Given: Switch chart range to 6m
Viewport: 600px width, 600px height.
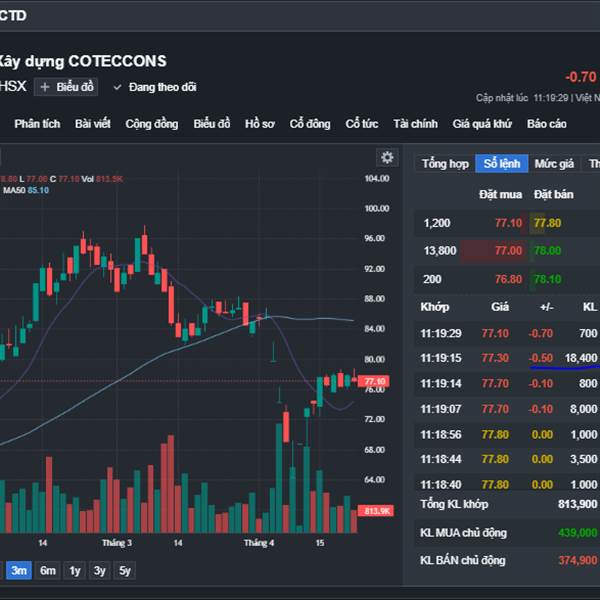Looking at the screenshot, I should click(x=48, y=570).
